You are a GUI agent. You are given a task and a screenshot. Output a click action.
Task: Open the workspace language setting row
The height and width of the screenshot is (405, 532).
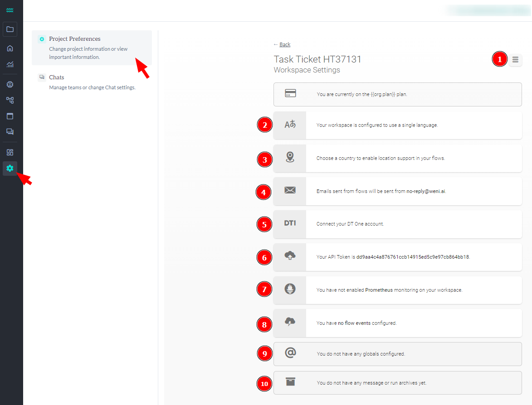pyautogui.click(x=397, y=125)
